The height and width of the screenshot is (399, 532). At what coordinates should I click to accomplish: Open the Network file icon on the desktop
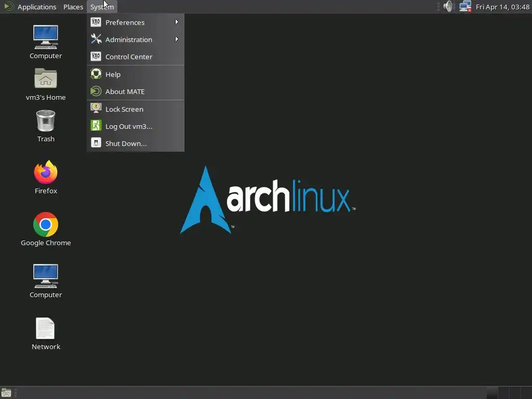45,328
